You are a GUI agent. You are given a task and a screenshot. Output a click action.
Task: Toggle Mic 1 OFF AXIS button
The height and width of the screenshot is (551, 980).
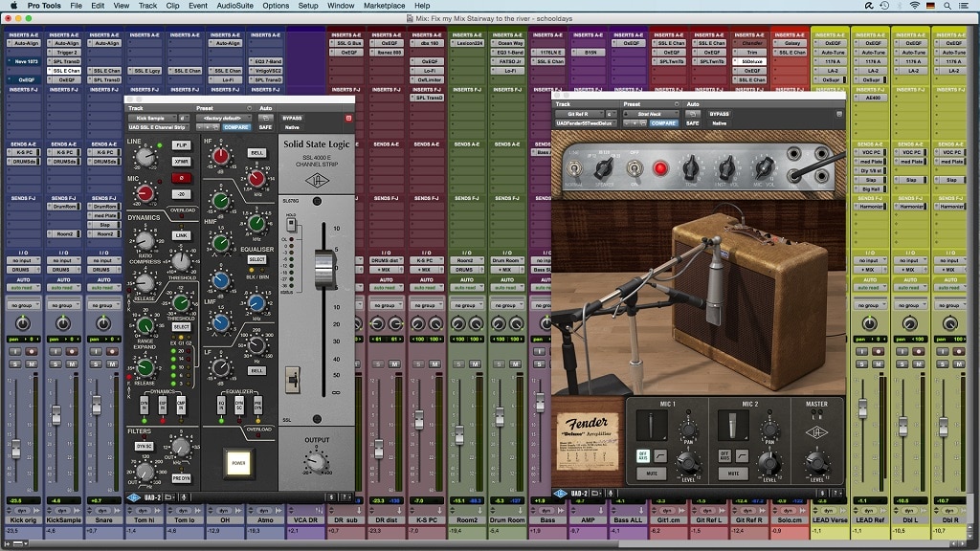pyautogui.click(x=642, y=455)
